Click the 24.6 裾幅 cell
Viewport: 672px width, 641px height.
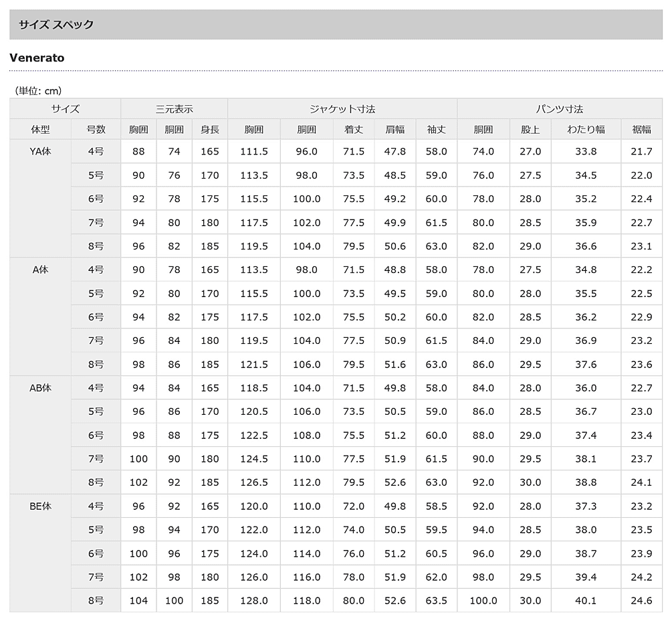point(641,601)
